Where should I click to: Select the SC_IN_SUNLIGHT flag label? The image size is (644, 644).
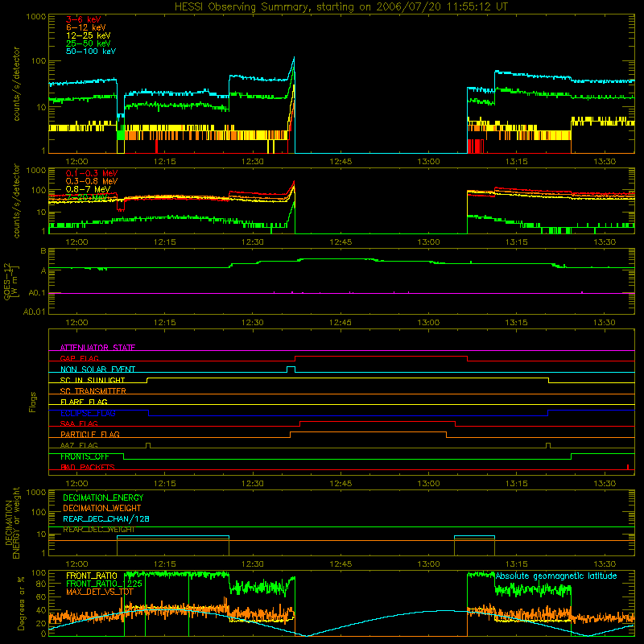93,380
